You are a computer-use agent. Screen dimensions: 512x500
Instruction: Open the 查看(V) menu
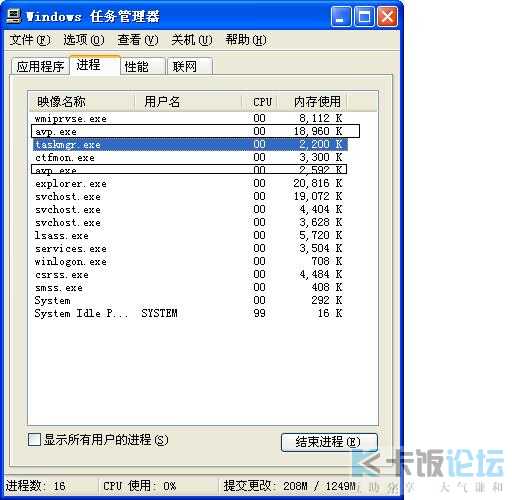[x=138, y=40]
